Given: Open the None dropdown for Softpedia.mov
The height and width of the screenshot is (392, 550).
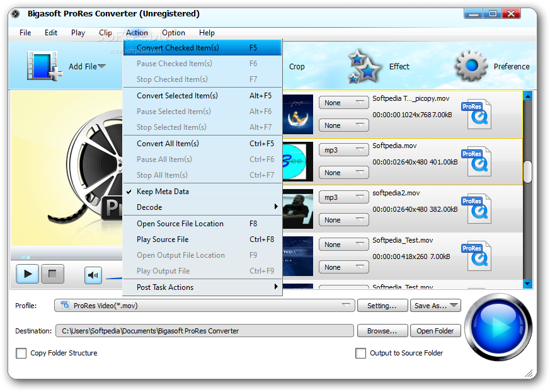Looking at the screenshot, I should pyautogui.click(x=344, y=173).
